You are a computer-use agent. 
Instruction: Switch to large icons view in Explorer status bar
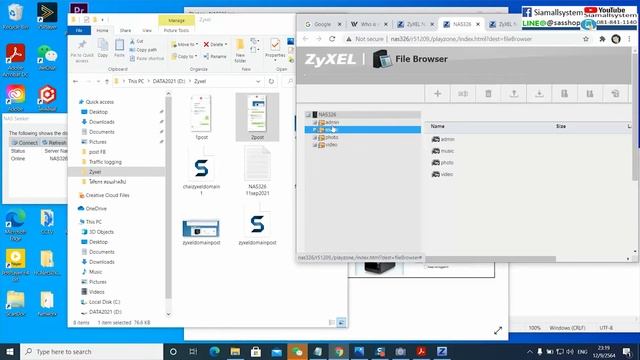click(341, 322)
